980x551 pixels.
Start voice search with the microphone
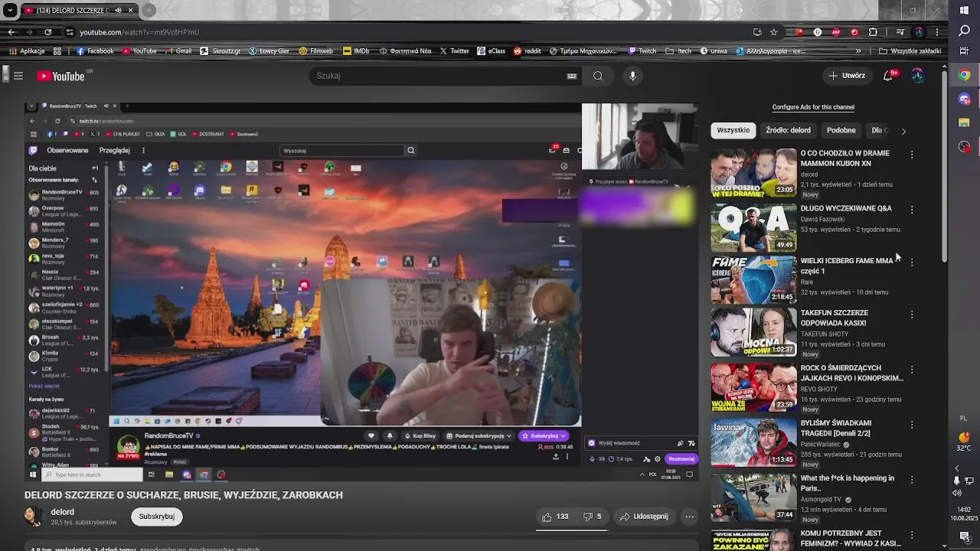click(x=632, y=76)
